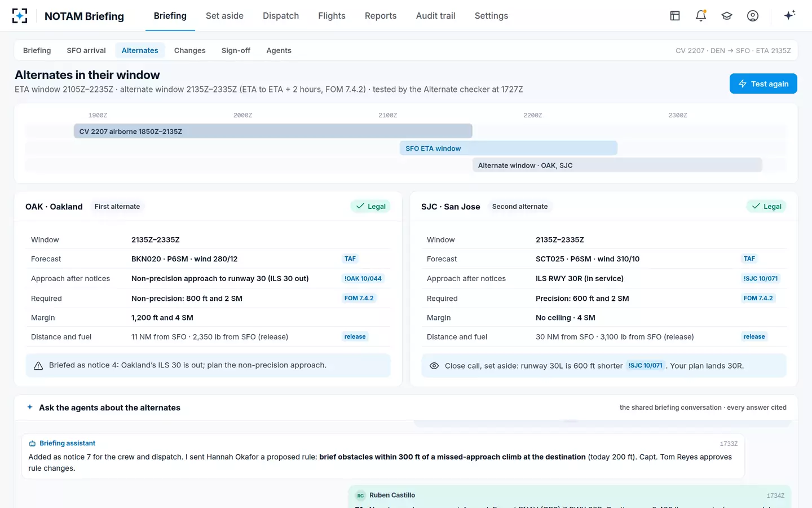
Task: Open the layout panel icon in header
Action: [675, 16]
